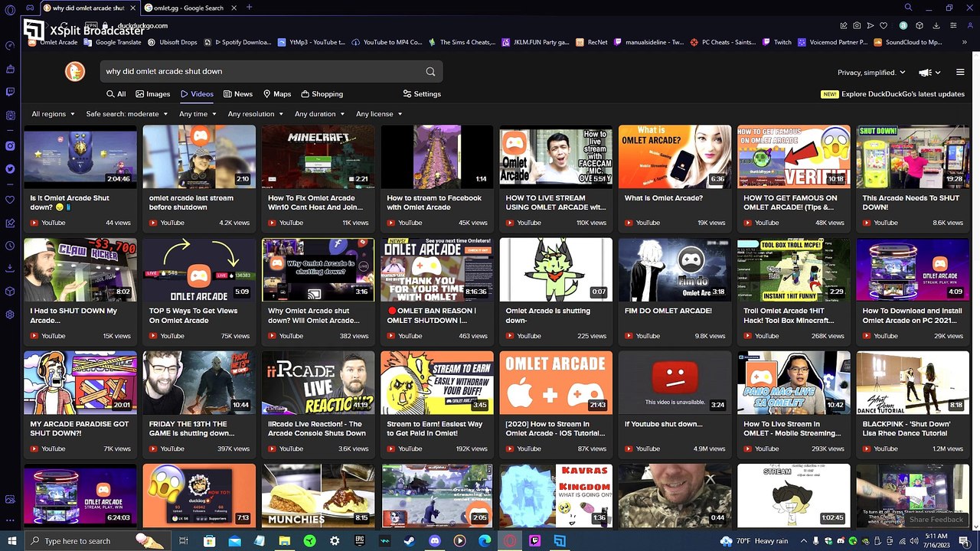This screenshot has height=551, width=980.
Task: Click the tab search magnifier in title bar
Action: tap(908, 8)
